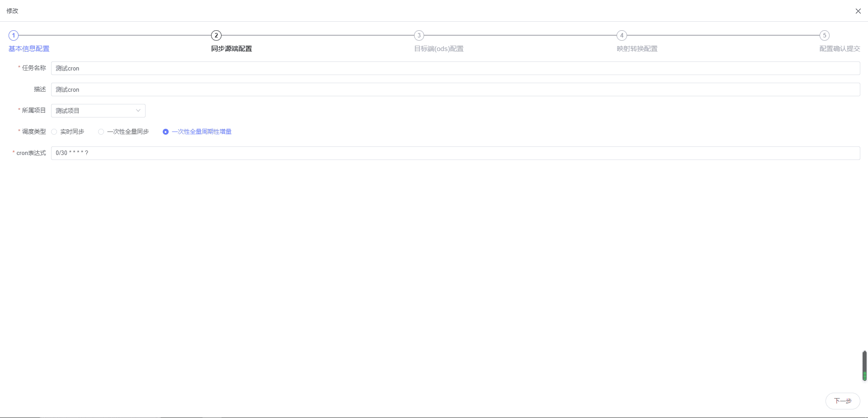Click the step 4 circle icon
The image size is (868, 418).
click(622, 35)
